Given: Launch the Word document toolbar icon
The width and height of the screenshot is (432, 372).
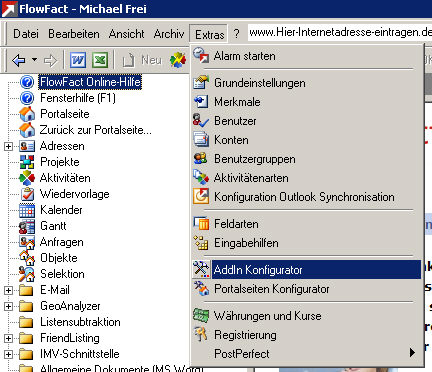Looking at the screenshot, I should (x=78, y=60).
